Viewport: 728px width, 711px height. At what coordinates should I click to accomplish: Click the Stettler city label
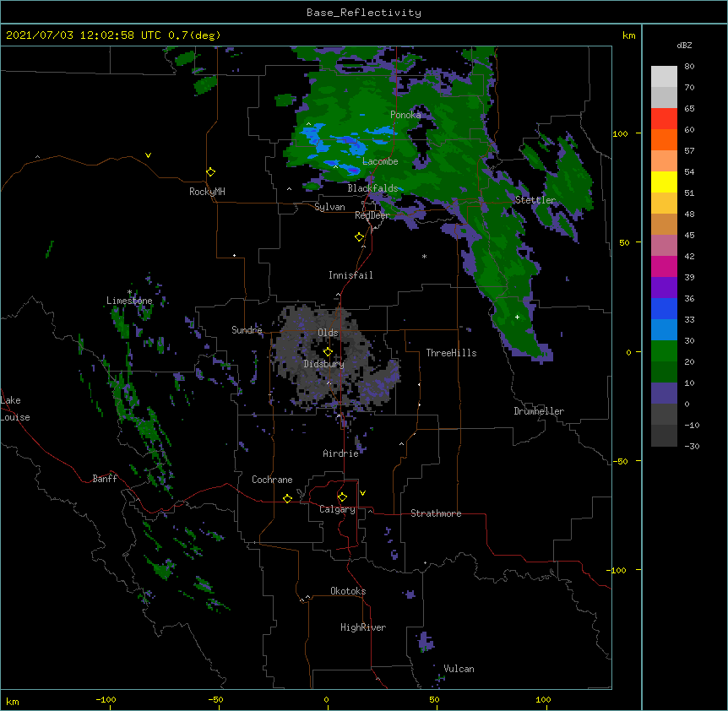535,200
